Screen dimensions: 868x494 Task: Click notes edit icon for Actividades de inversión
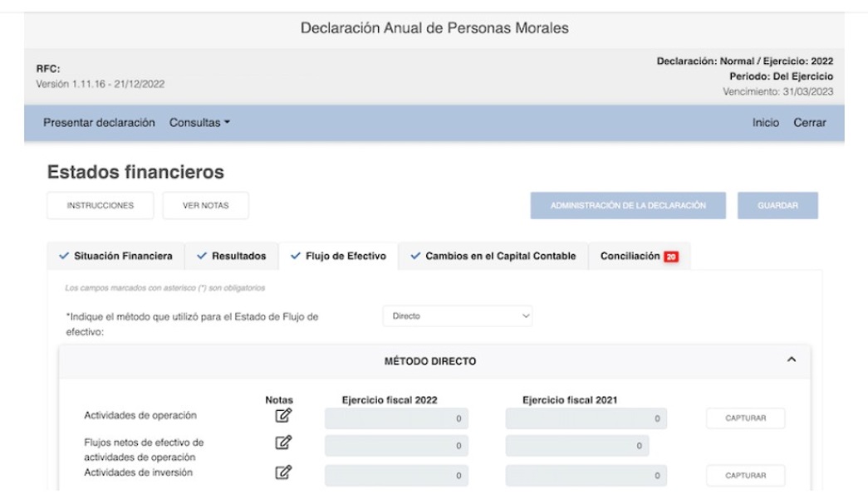click(x=282, y=473)
